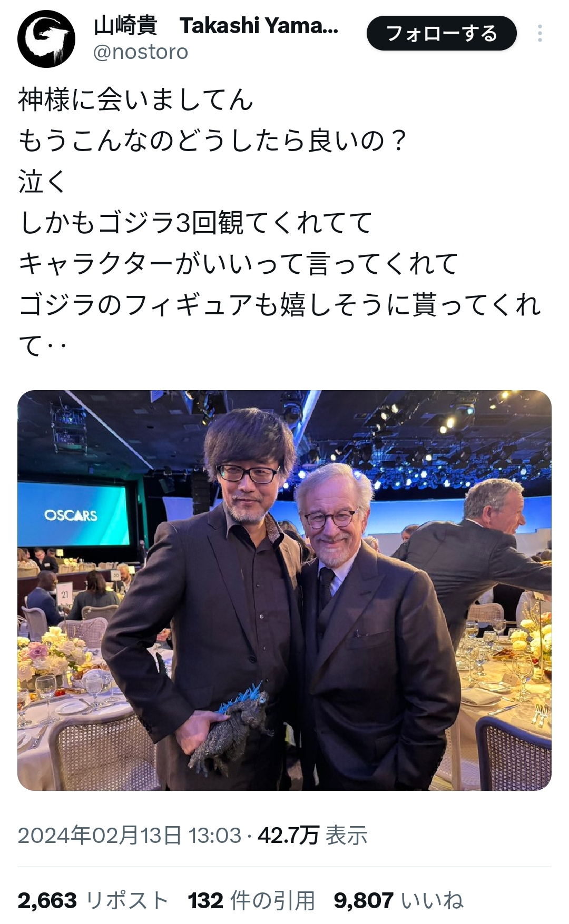569x924 pixels.
Task: Open the attached Oscars luncheon photo
Action: coord(284,590)
